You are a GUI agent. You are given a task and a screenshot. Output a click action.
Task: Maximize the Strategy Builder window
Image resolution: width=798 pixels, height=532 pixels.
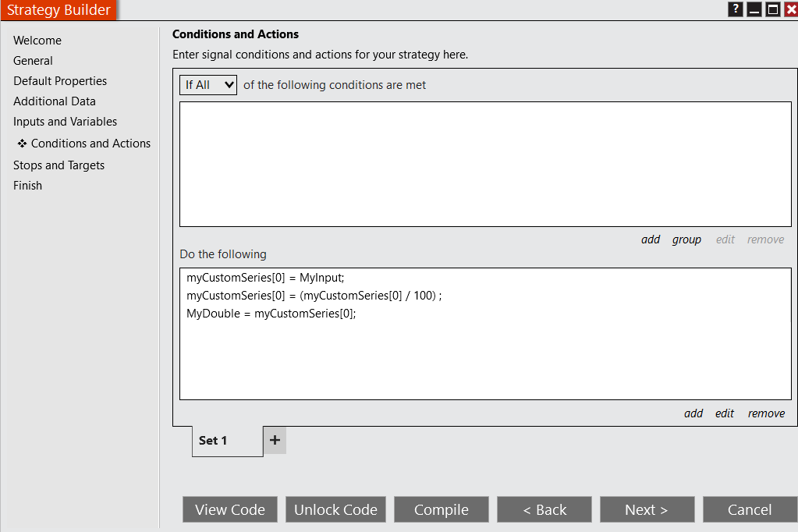pos(772,9)
